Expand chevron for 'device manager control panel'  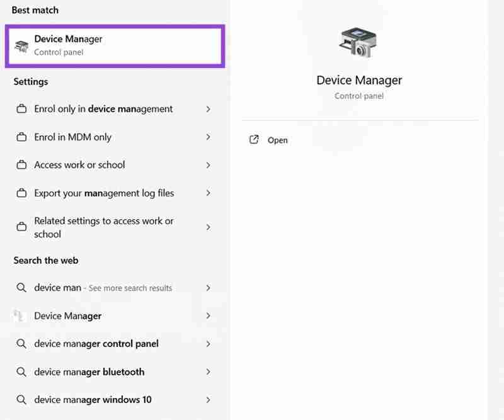(x=209, y=344)
